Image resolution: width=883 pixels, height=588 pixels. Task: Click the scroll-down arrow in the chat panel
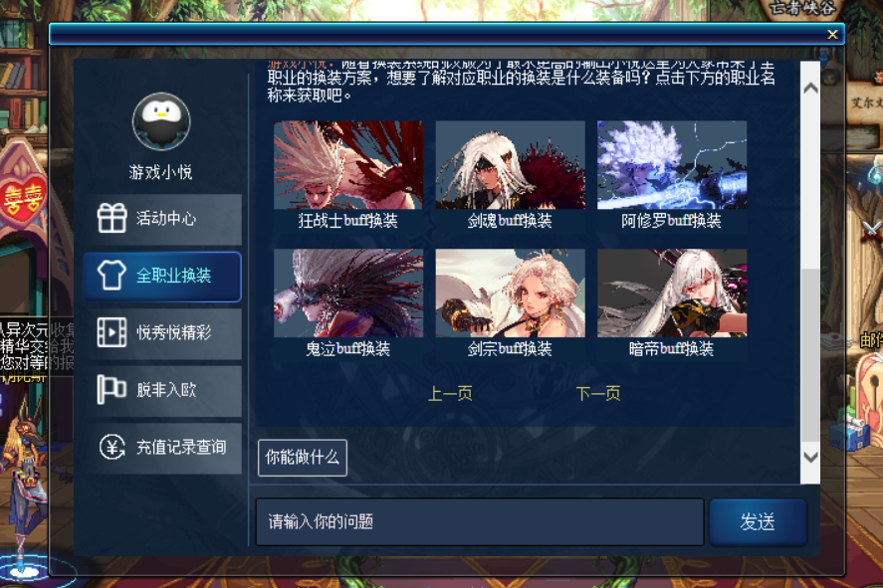(810, 457)
